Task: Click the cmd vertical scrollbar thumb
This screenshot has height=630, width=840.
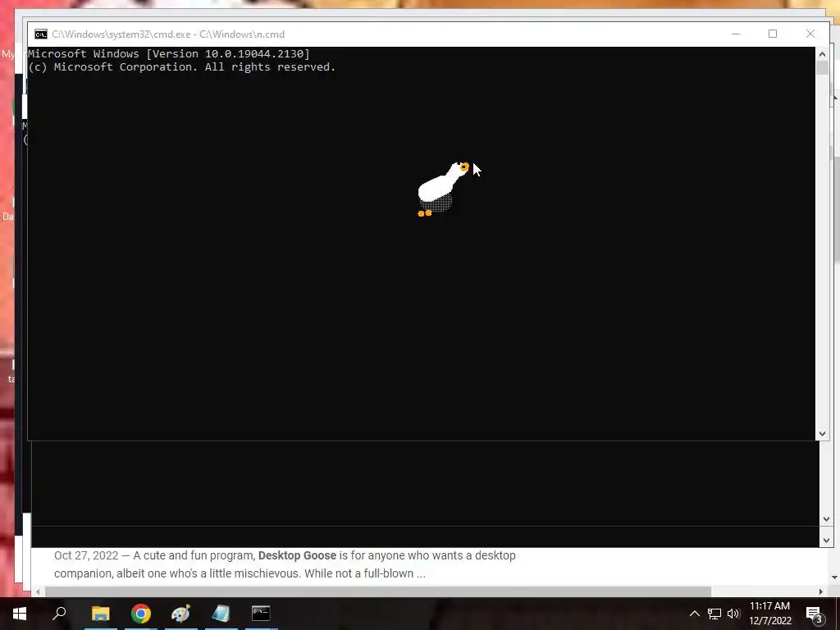Action: [x=822, y=68]
